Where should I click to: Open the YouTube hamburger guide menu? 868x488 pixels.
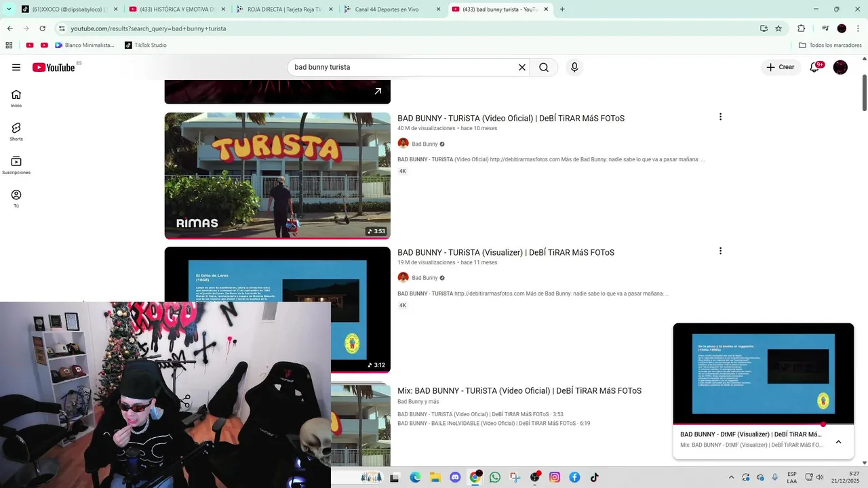(16, 67)
